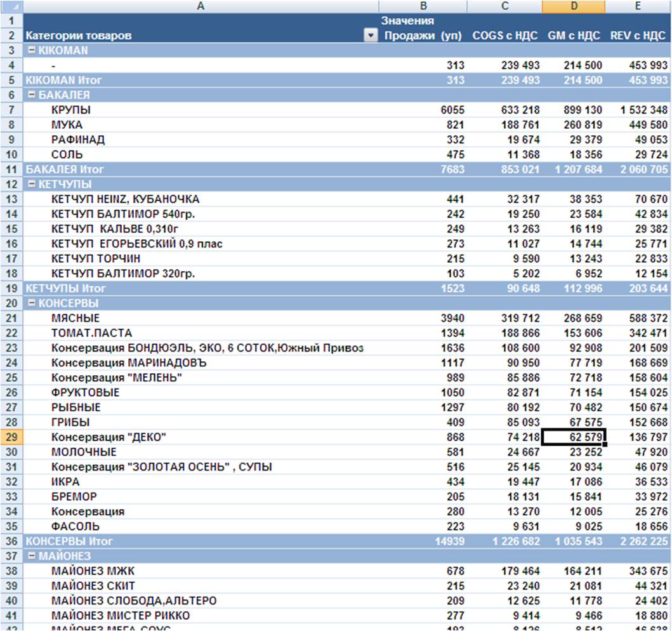The height and width of the screenshot is (631, 672).
Task: Select row 29 header
Action: point(11,437)
